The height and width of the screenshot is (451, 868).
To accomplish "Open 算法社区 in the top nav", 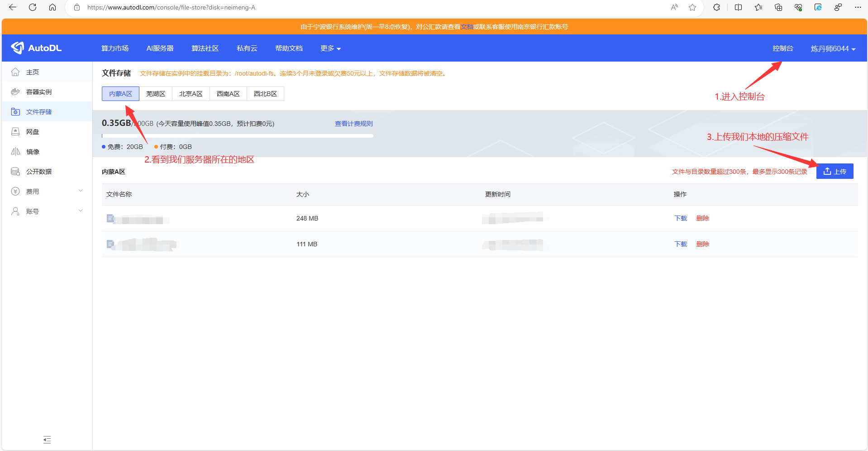I will (205, 48).
